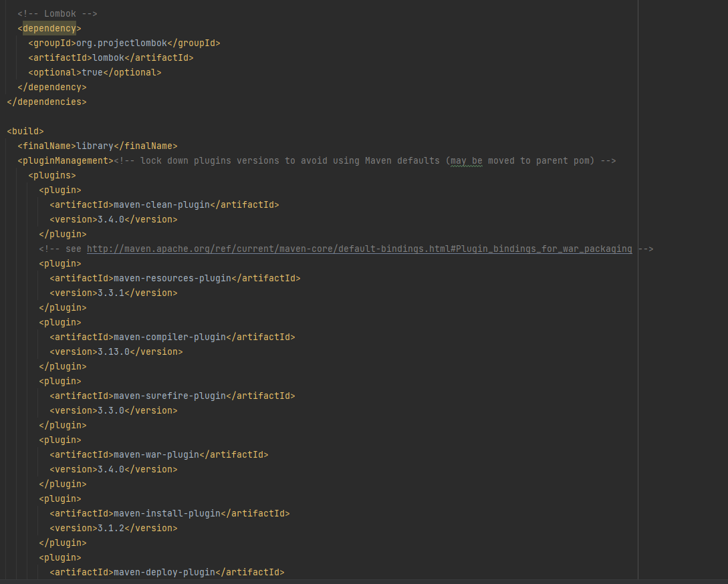
Task: Click the artifactId lombok line
Action: click(111, 58)
